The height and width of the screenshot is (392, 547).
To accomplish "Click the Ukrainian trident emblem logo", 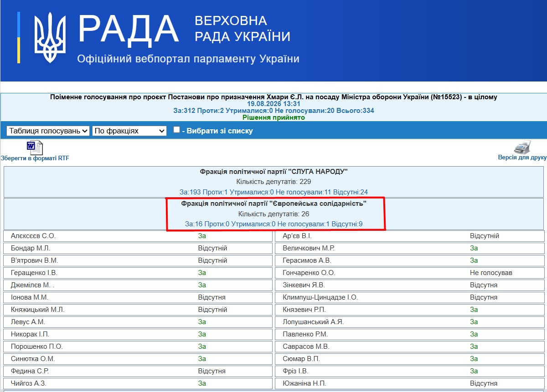I will pyautogui.click(x=50, y=37).
